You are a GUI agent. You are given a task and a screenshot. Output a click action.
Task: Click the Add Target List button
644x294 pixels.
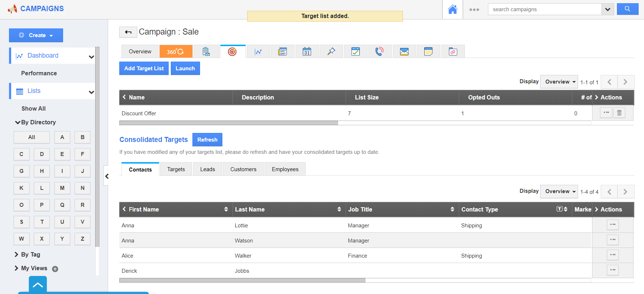[x=144, y=68]
